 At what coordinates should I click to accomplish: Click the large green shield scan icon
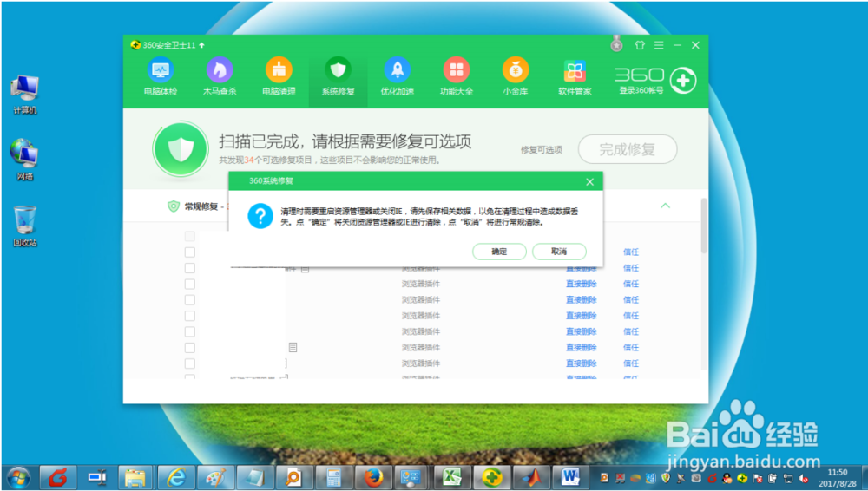181,149
